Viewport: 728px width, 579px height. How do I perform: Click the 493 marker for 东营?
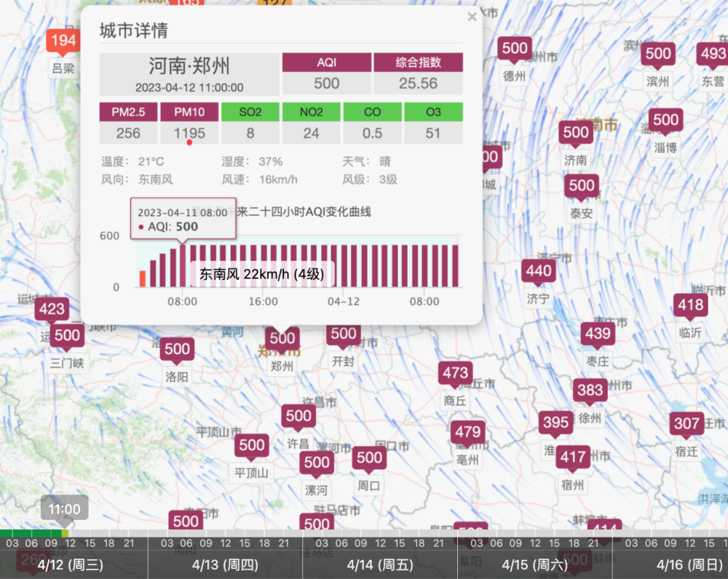tap(713, 54)
